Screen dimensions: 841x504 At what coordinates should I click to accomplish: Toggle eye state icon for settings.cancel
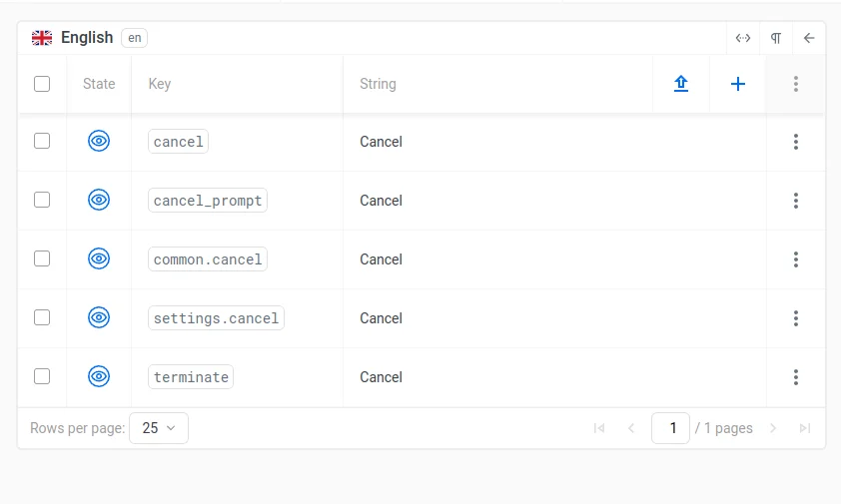pyautogui.click(x=99, y=318)
